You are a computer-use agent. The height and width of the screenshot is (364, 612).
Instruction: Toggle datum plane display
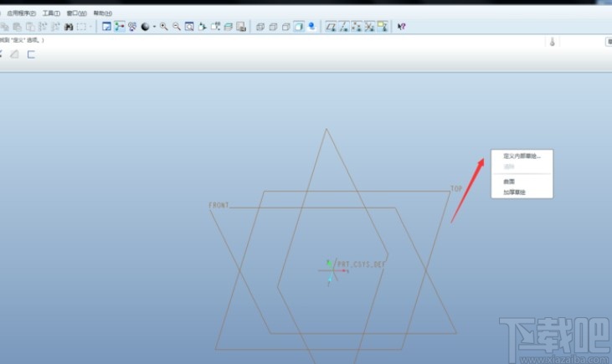[331, 27]
